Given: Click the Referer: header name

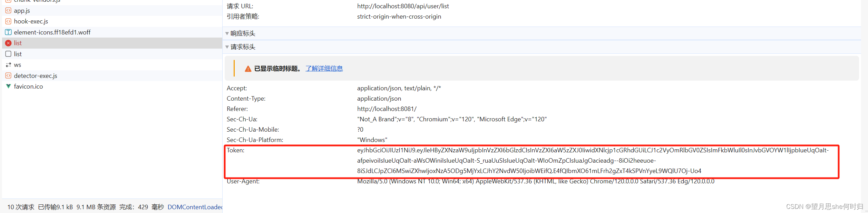Looking at the screenshot, I should click(x=237, y=109).
